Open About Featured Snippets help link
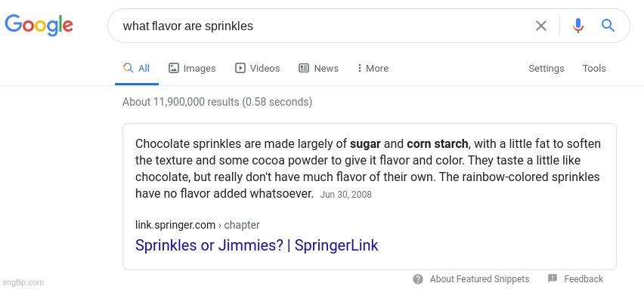Viewport: 644px width, 289px height. (479, 279)
